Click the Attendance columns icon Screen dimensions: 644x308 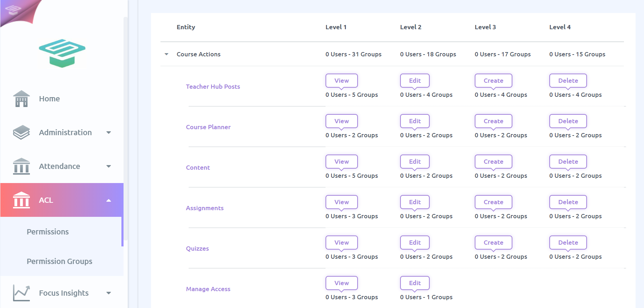[x=21, y=166]
